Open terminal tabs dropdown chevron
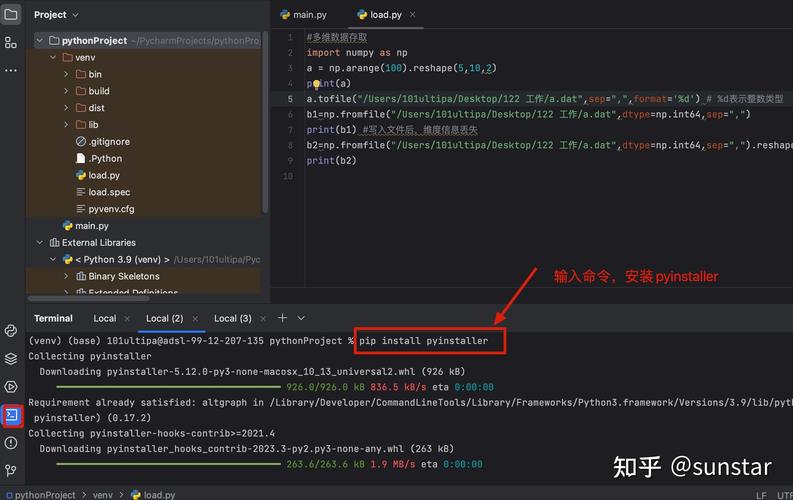 pos(301,318)
